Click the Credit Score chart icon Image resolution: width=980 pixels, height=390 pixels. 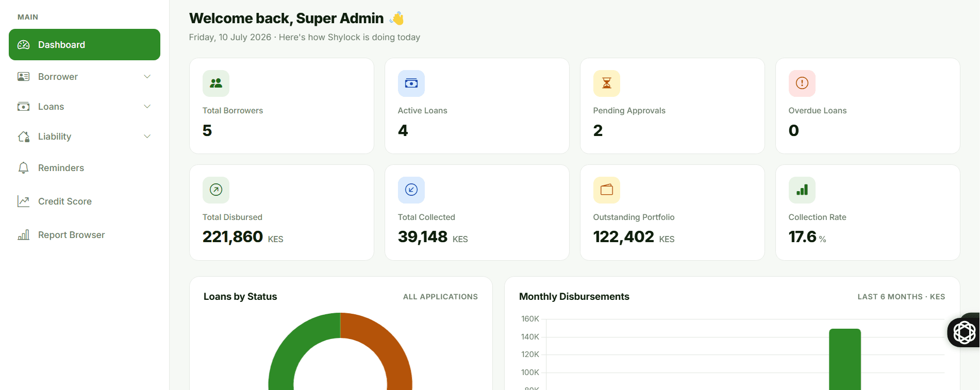pos(24,201)
